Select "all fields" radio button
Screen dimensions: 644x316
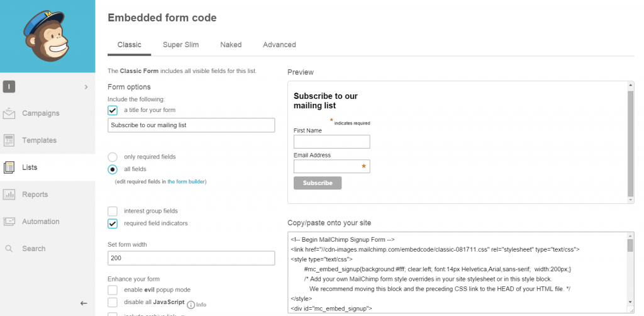tap(113, 169)
